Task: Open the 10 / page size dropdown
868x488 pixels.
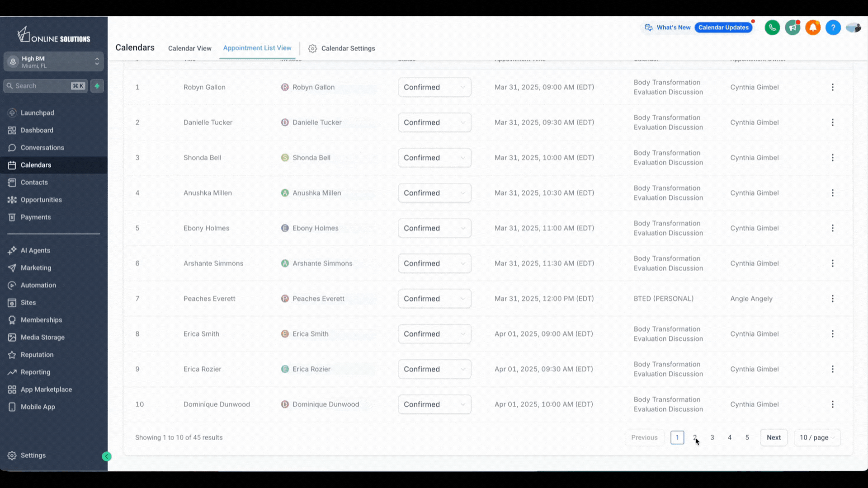Action: (x=817, y=437)
